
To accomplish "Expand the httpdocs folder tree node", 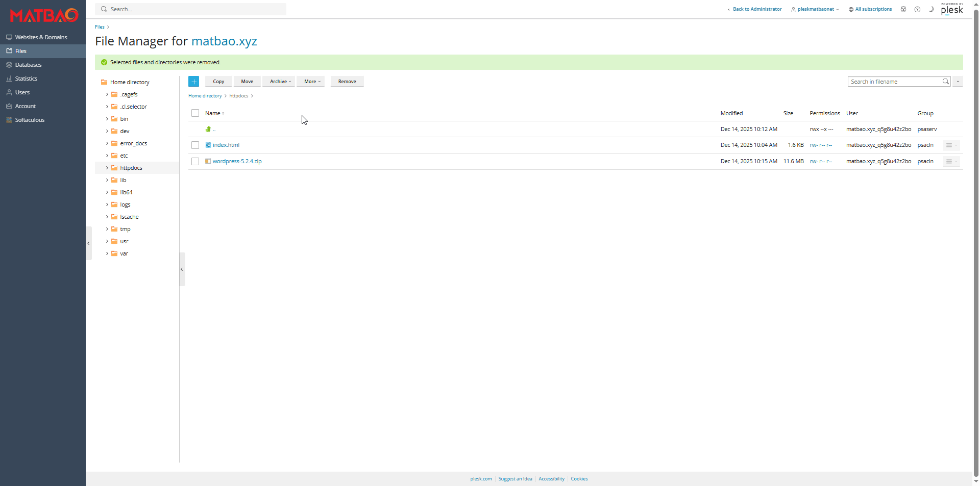I will click(107, 168).
